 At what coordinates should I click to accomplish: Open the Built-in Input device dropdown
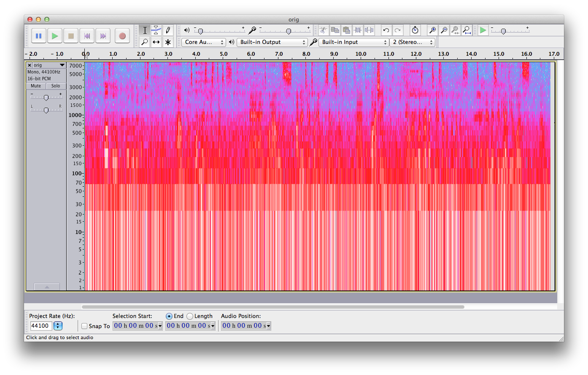(x=354, y=42)
